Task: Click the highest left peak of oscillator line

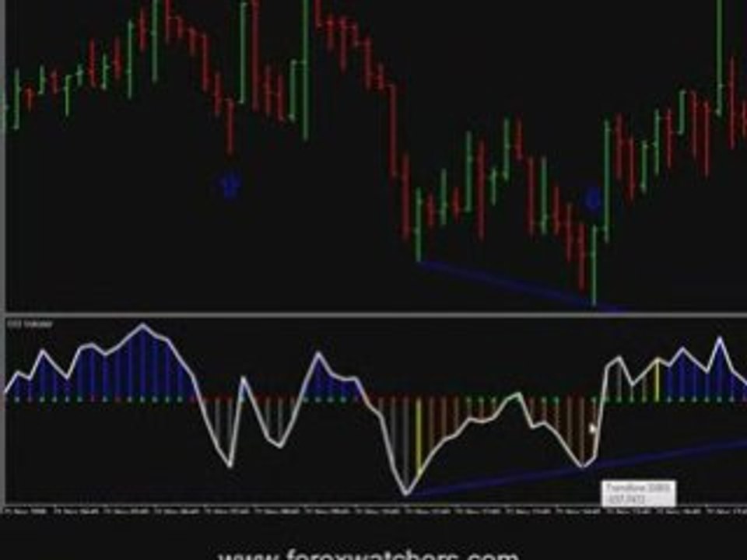Action: 142,326
